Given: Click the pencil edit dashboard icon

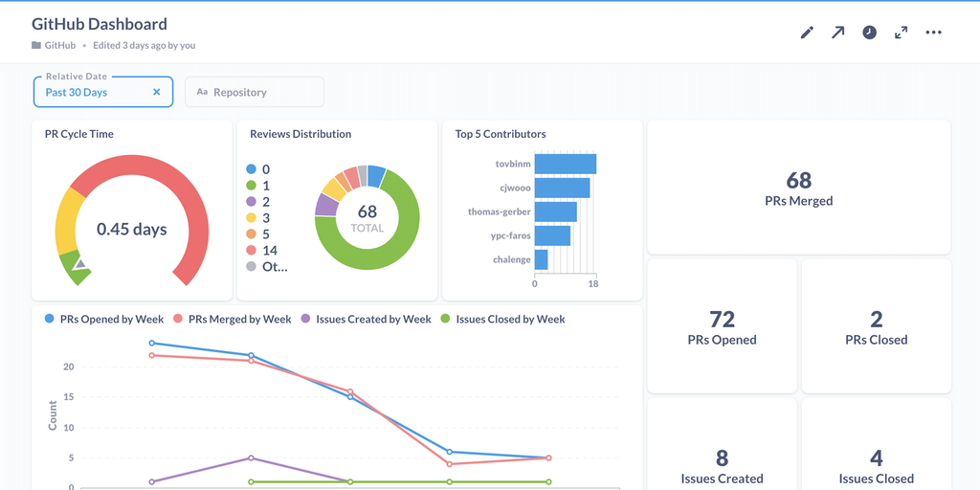Looking at the screenshot, I should [x=807, y=33].
